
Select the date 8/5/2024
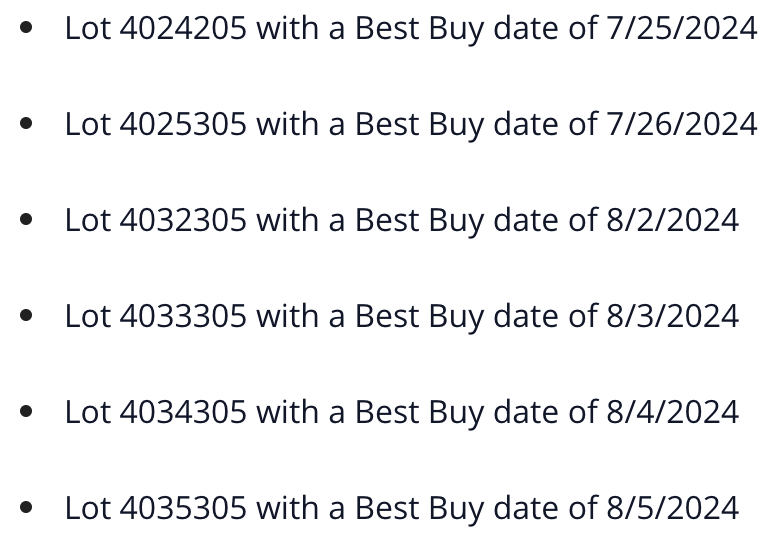(673, 508)
